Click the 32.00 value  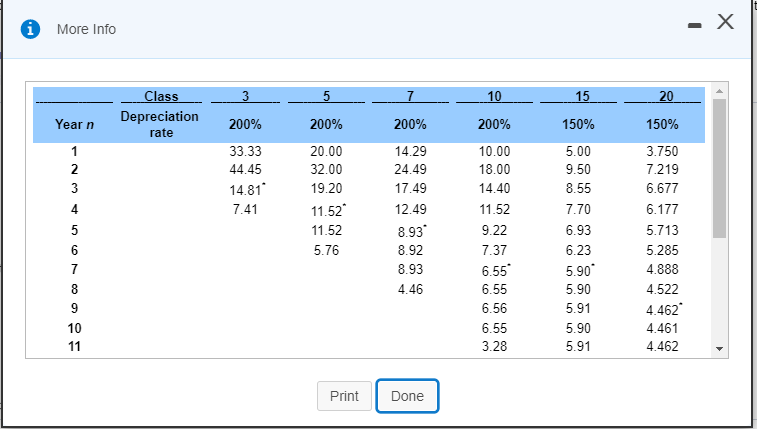click(x=326, y=169)
